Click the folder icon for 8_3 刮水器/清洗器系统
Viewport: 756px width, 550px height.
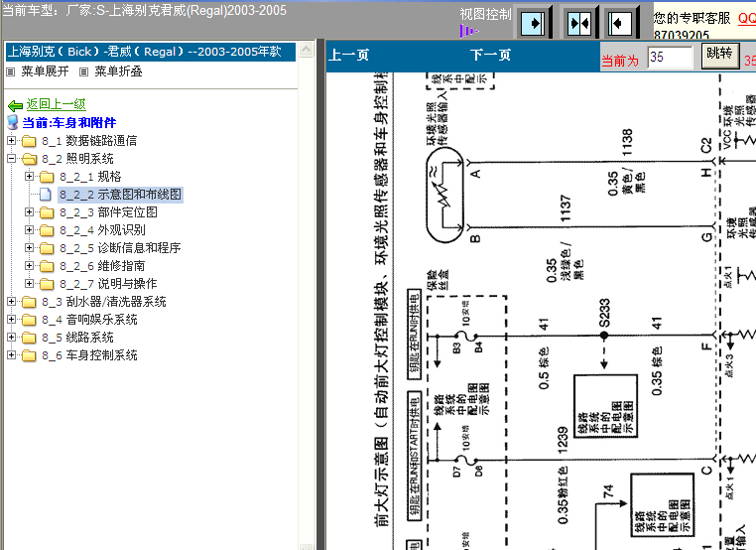[29, 302]
